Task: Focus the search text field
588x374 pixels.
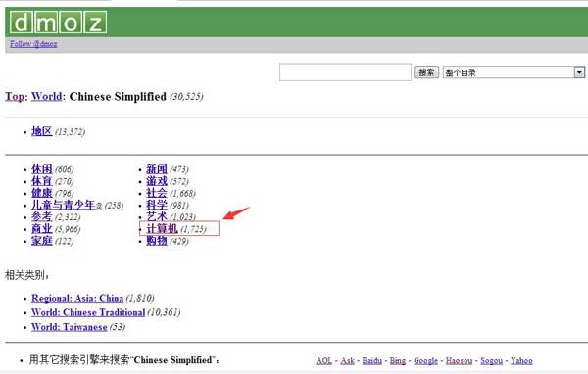Action: [x=345, y=71]
